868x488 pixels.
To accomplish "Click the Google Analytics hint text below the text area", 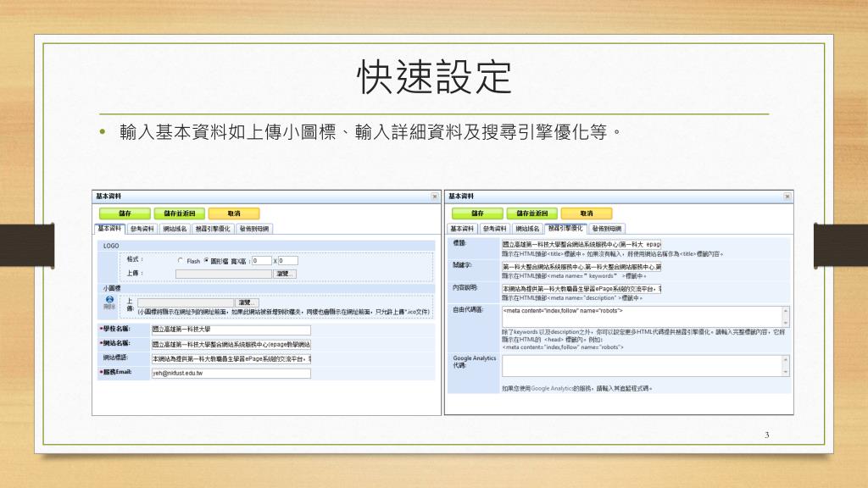I will (x=576, y=388).
